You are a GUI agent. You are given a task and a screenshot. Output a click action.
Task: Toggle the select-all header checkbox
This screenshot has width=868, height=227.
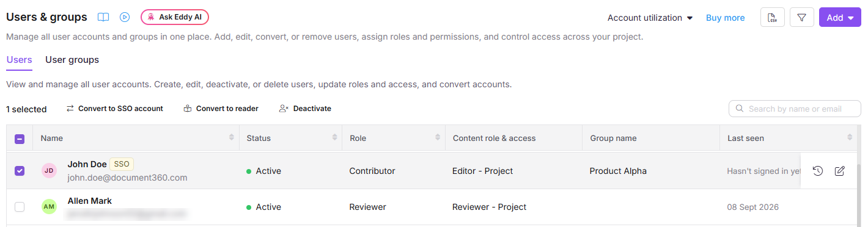pos(20,139)
